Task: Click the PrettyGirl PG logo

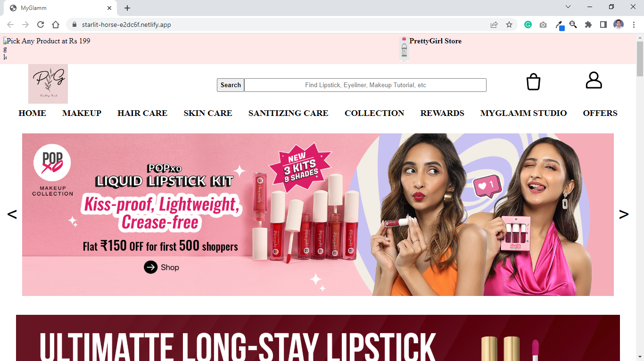Action: pyautogui.click(x=48, y=84)
